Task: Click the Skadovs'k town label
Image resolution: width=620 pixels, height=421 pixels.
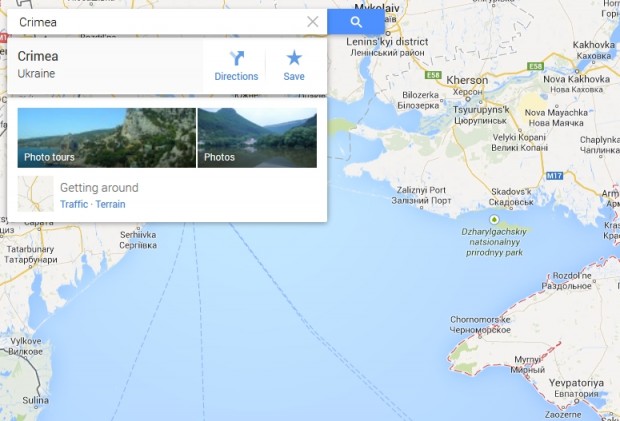Action: coord(511,191)
